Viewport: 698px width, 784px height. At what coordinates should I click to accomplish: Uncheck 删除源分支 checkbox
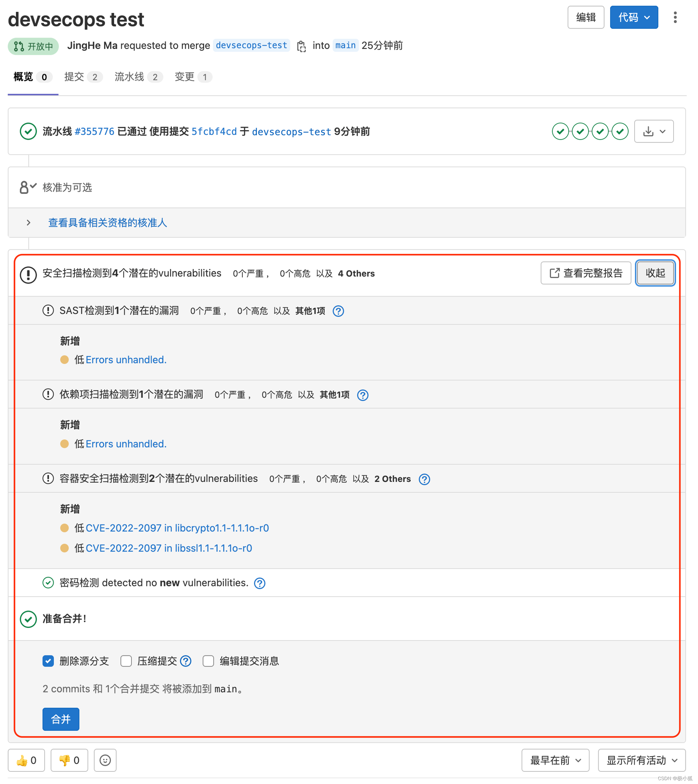48,661
